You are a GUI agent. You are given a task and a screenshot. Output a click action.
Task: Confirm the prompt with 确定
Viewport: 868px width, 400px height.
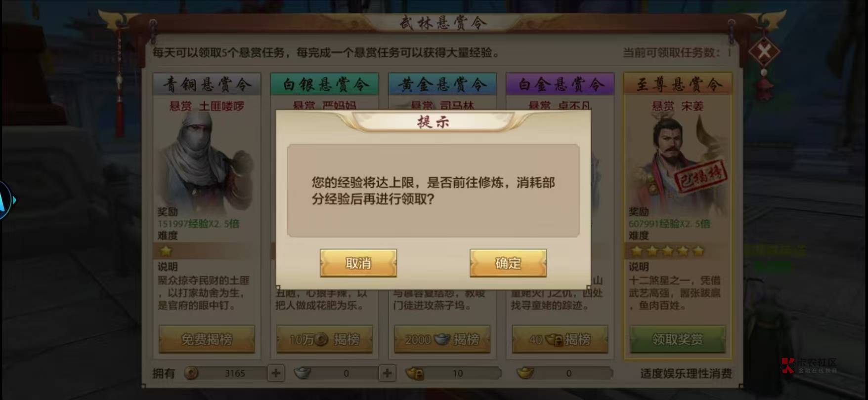pyautogui.click(x=508, y=263)
